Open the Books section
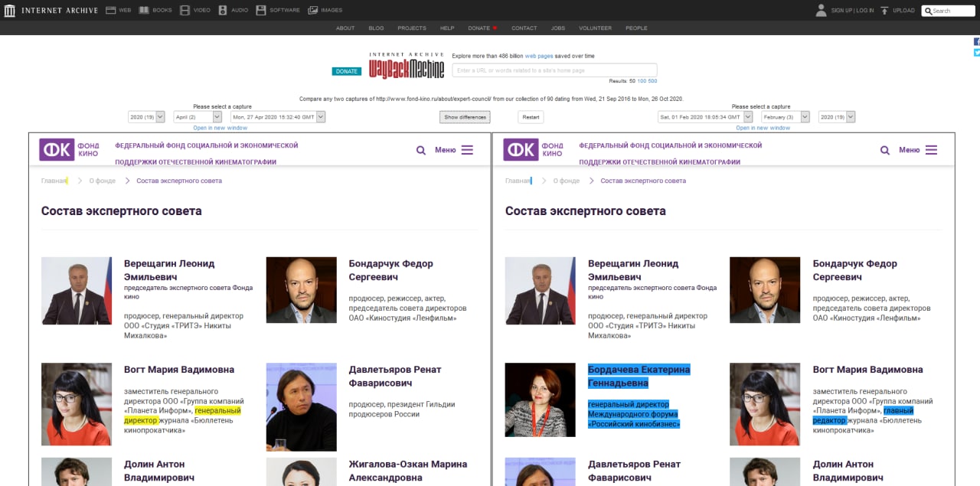 (x=155, y=10)
